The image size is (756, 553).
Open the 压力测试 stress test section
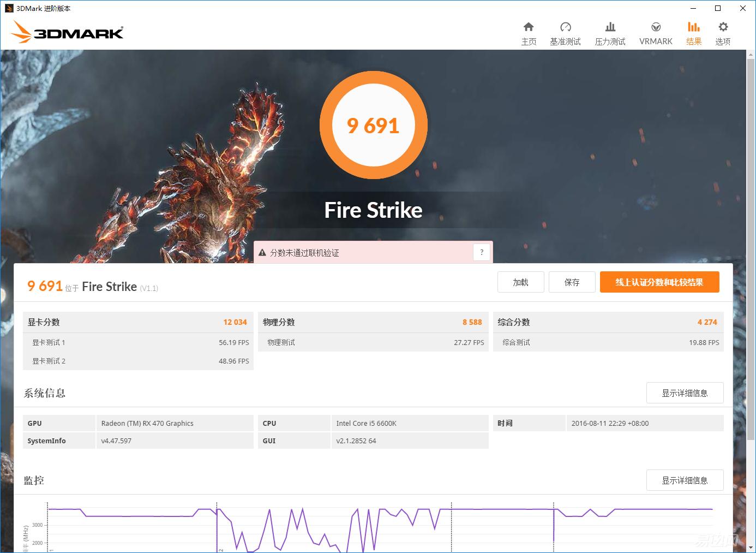pos(610,32)
